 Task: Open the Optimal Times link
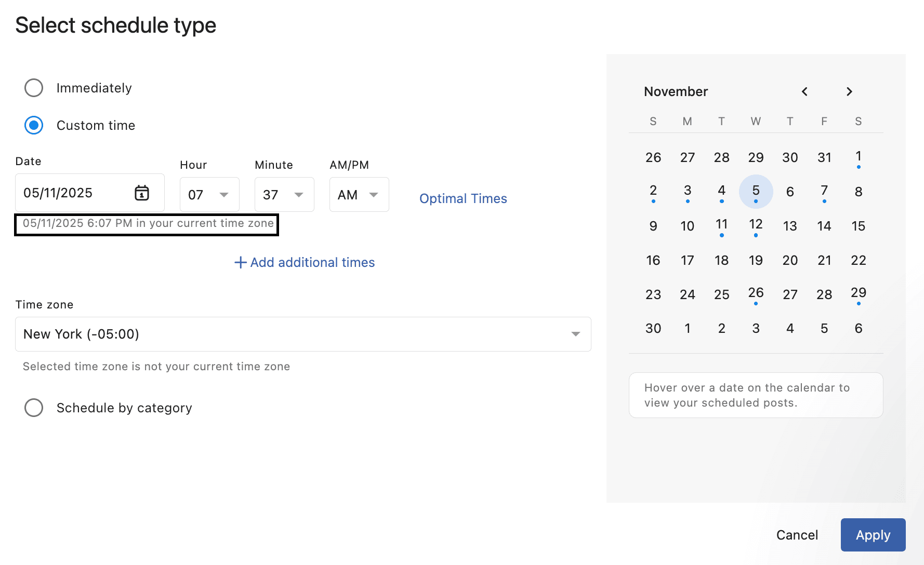(x=463, y=198)
